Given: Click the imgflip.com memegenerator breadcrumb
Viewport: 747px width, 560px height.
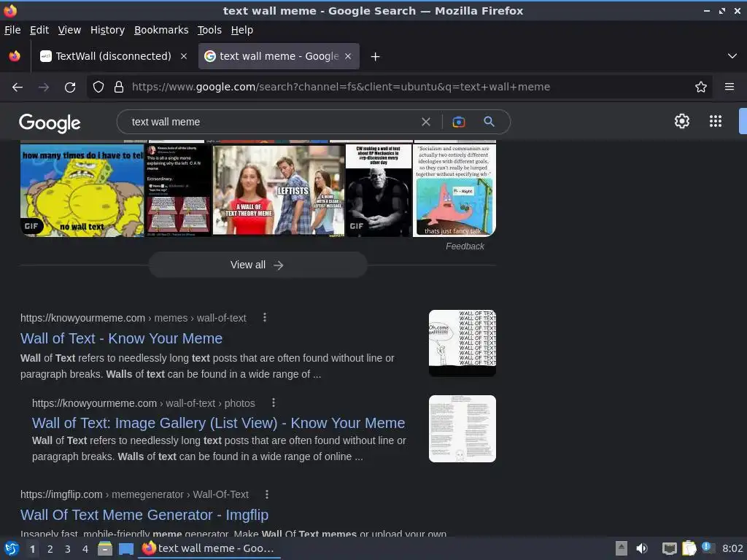Looking at the screenshot, I should [x=134, y=495].
